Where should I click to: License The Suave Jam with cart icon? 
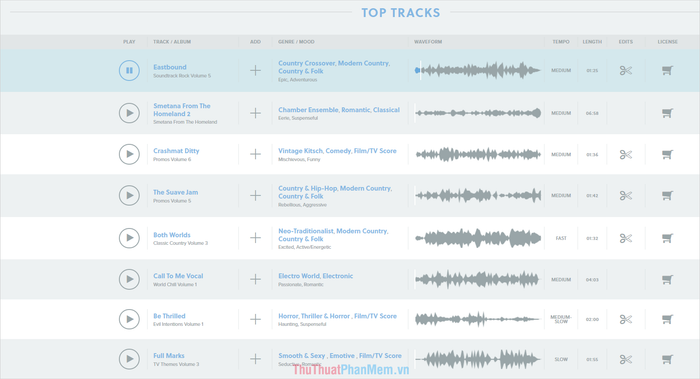(x=667, y=196)
